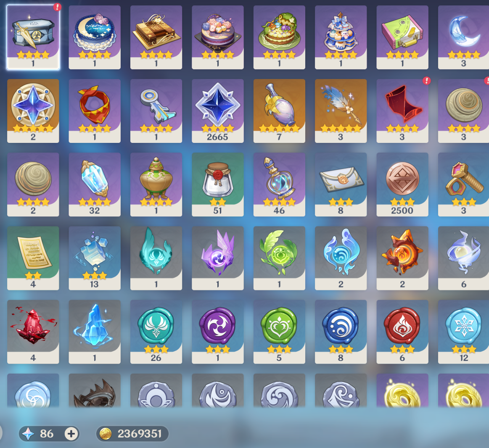Viewport: 489px width, 448px height.
Task: Select the white swirling orb item
Action: [463, 258]
